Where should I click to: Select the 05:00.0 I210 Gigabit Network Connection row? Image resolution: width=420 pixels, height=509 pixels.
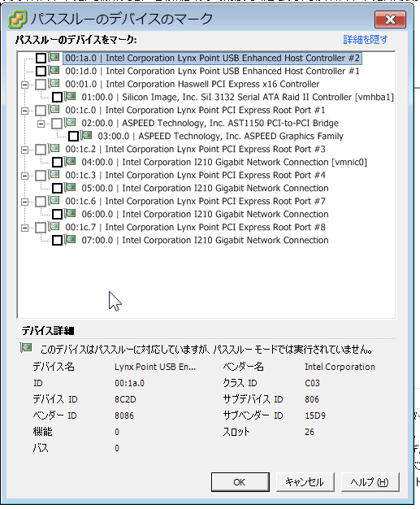click(x=205, y=188)
